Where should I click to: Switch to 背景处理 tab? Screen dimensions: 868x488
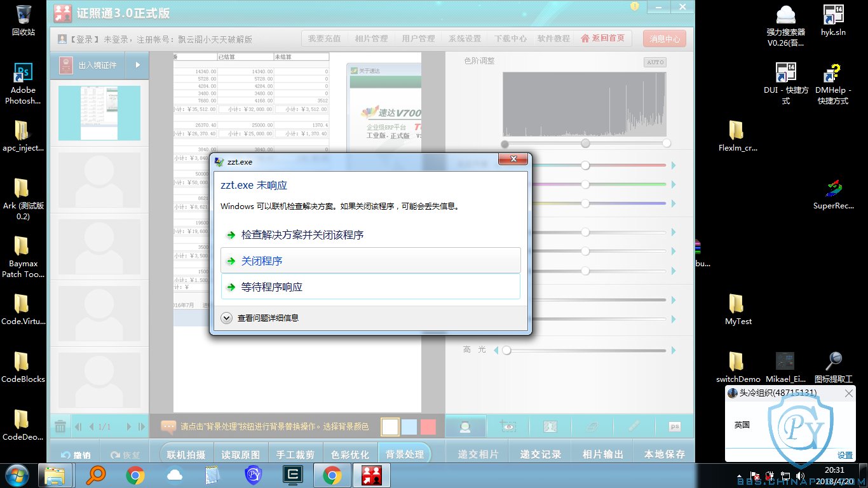405,455
